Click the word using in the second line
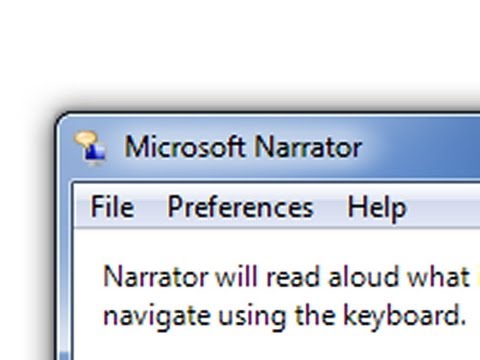 252,317
